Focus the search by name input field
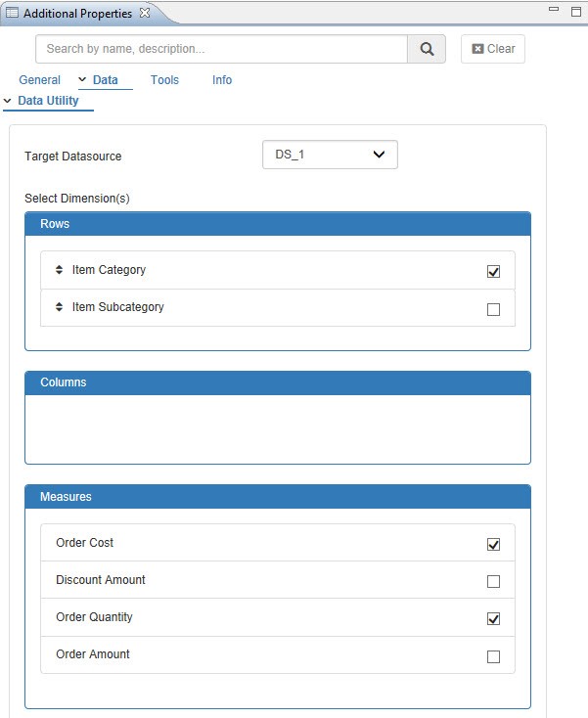Screen dimensions: 588x718 tap(221, 49)
